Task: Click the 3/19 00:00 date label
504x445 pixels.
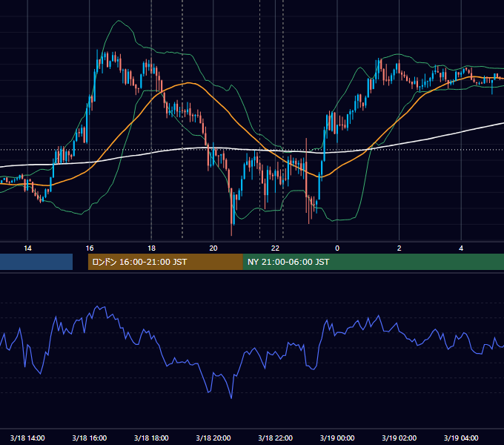Action: tap(337, 438)
